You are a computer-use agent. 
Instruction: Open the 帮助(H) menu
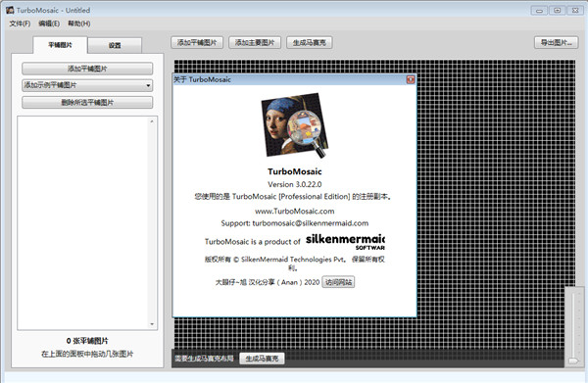click(78, 24)
